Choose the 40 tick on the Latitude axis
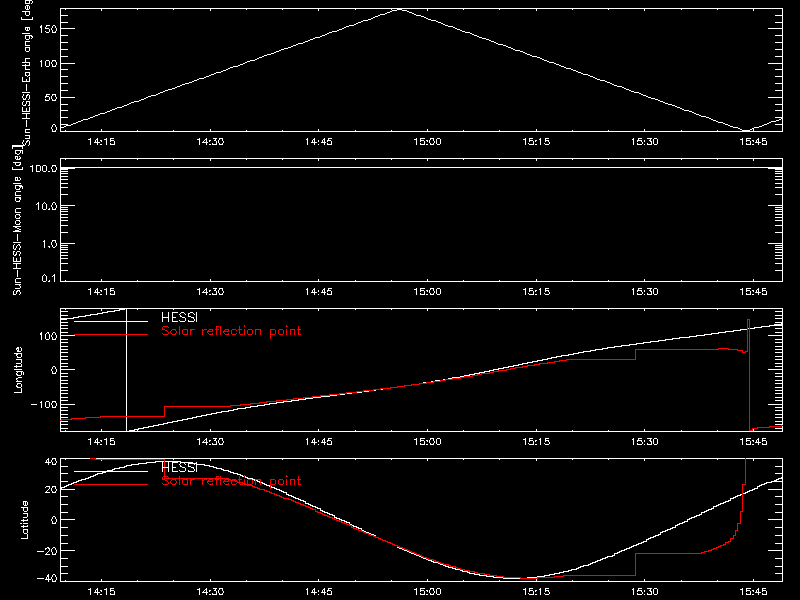Screen dimensions: 800x600 pyautogui.click(x=51, y=462)
